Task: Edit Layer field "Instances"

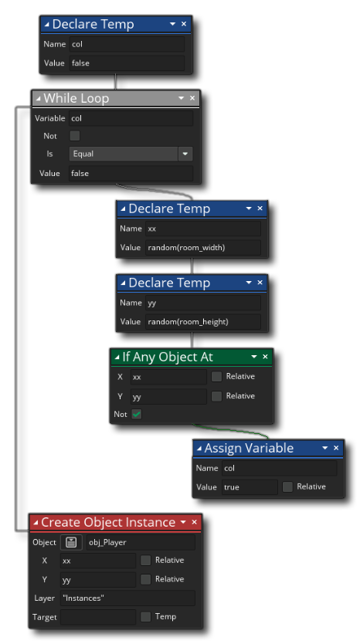Action: click(x=127, y=598)
